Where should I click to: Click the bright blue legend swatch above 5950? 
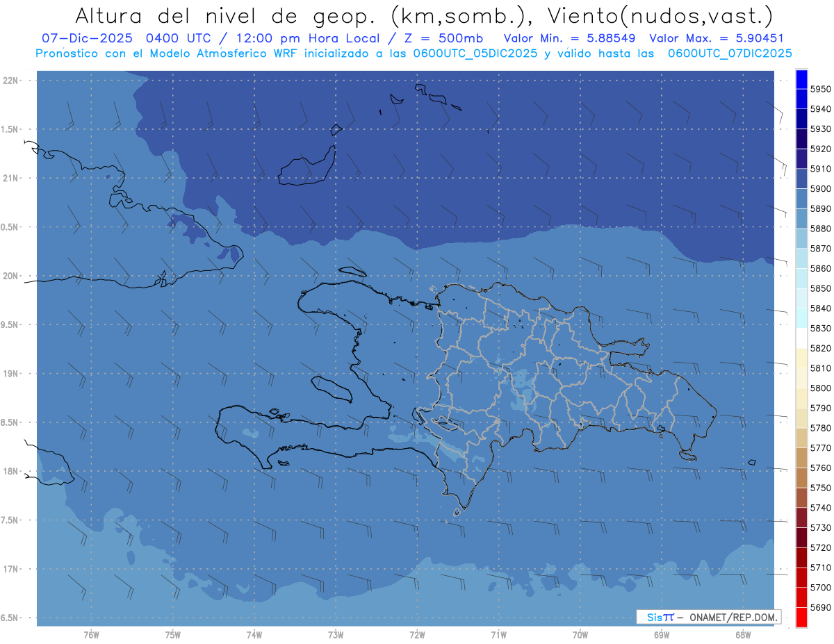click(801, 79)
